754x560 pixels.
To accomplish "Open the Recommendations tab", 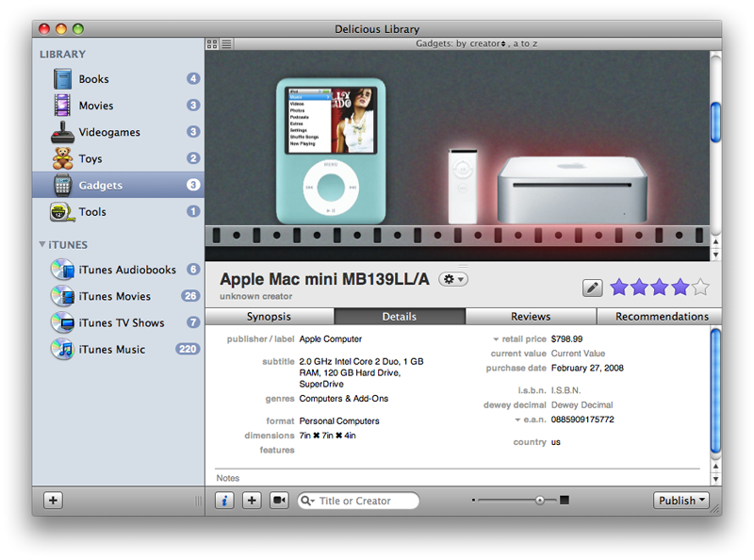I will [x=662, y=317].
